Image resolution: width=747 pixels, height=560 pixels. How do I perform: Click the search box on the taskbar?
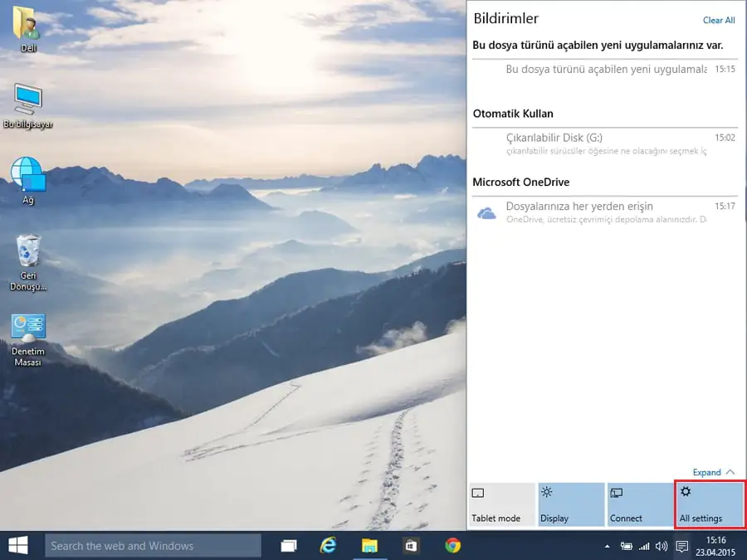point(153,546)
